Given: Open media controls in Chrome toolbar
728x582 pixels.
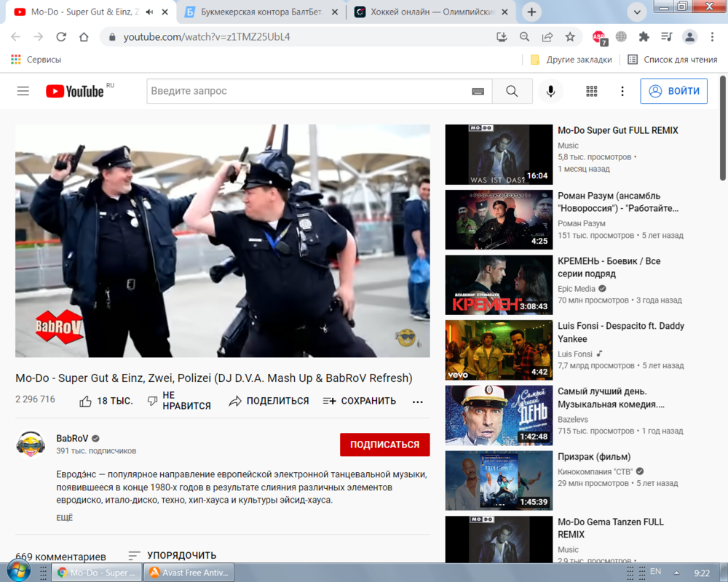Looking at the screenshot, I should coord(667,36).
